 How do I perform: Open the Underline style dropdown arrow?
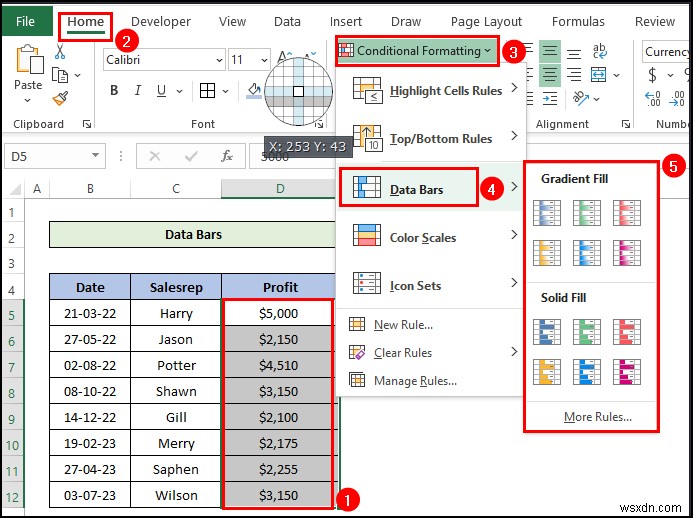[x=179, y=91]
